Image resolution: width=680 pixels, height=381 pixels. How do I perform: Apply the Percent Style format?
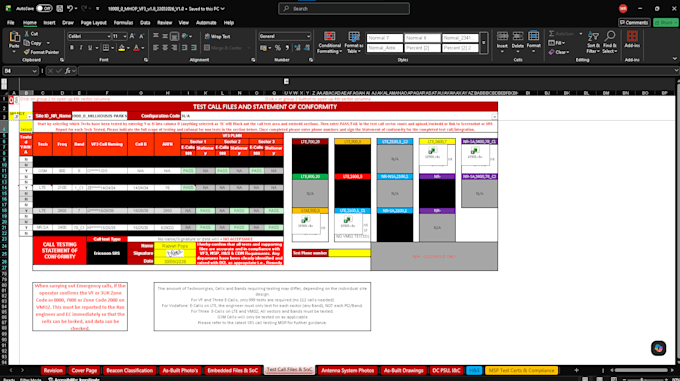click(x=278, y=48)
